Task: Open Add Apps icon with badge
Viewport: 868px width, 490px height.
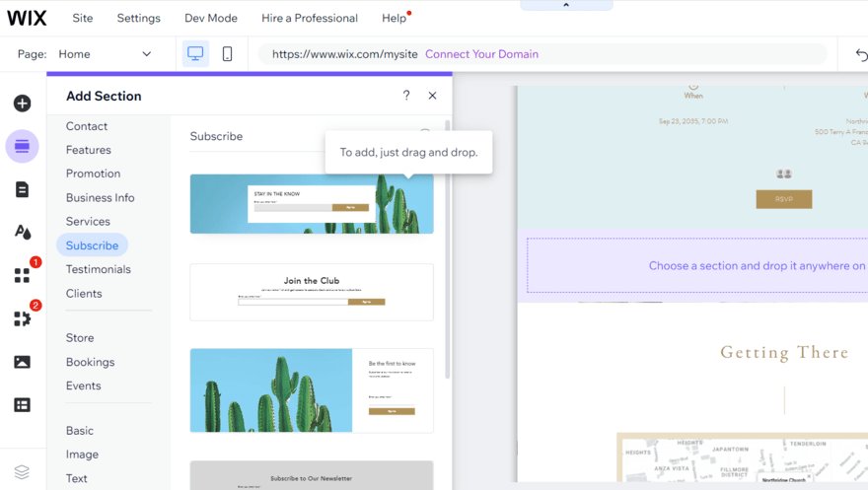Action: coord(22,275)
